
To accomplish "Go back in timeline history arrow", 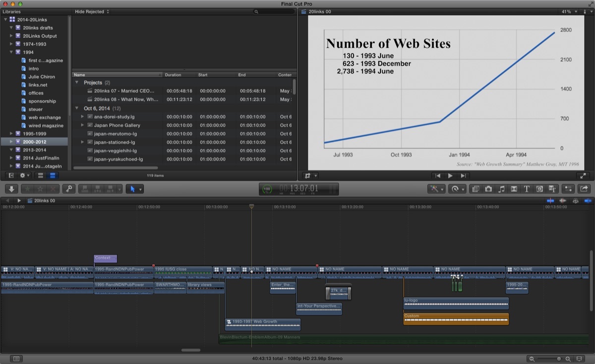I will coord(6,200).
